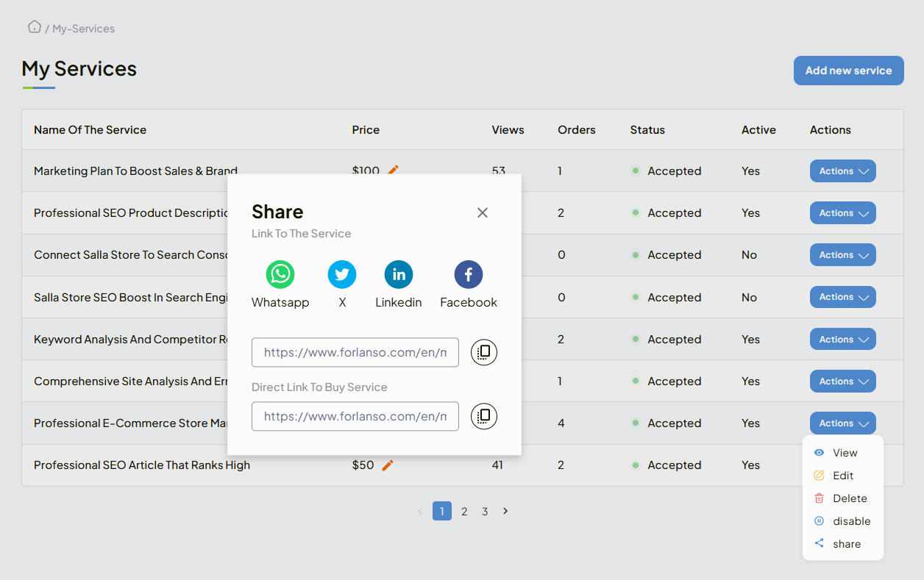This screenshot has width=924, height=580.
Task: Copy the direct buy link with the copy icon
Action: (483, 416)
